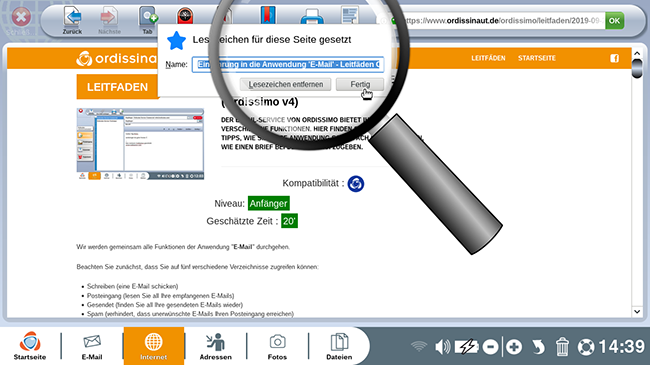The image size is (650, 365).
Task: Click Lesezeichen entfernen button
Action: pyautogui.click(x=286, y=84)
